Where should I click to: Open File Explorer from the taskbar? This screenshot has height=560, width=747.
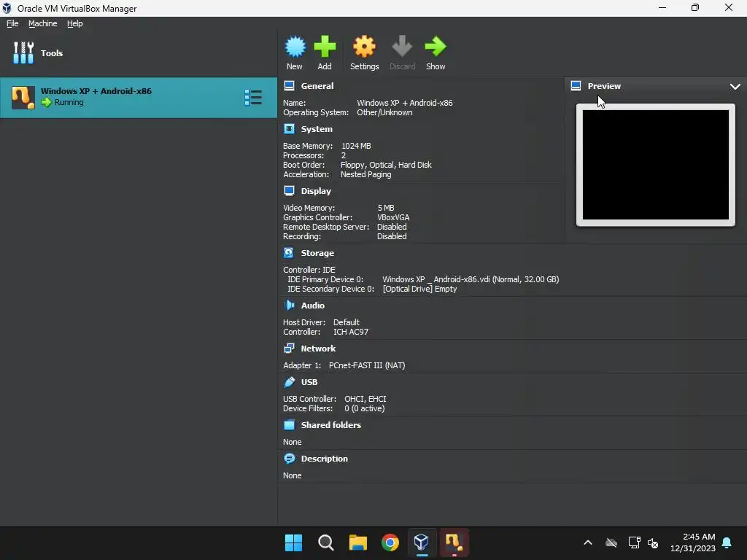click(x=357, y=542)
